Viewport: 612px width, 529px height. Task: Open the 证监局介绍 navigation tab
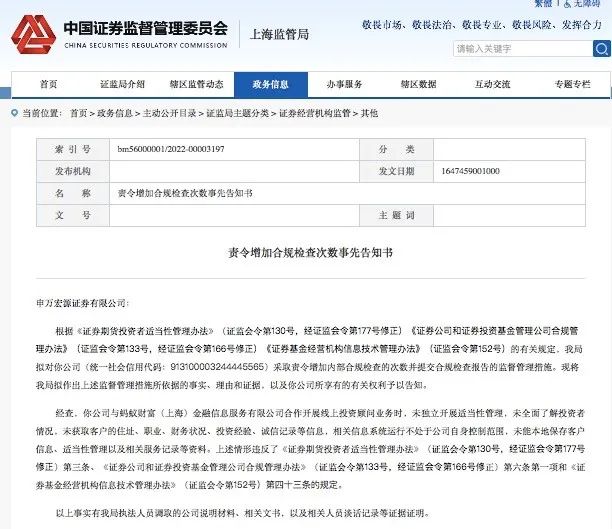click(x=122, y=84)
